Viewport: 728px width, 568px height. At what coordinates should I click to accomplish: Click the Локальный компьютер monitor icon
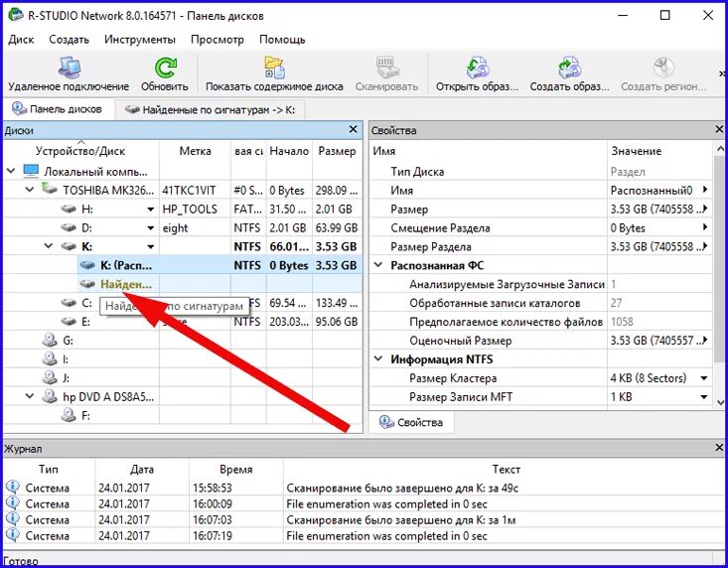tap(31, 171)
